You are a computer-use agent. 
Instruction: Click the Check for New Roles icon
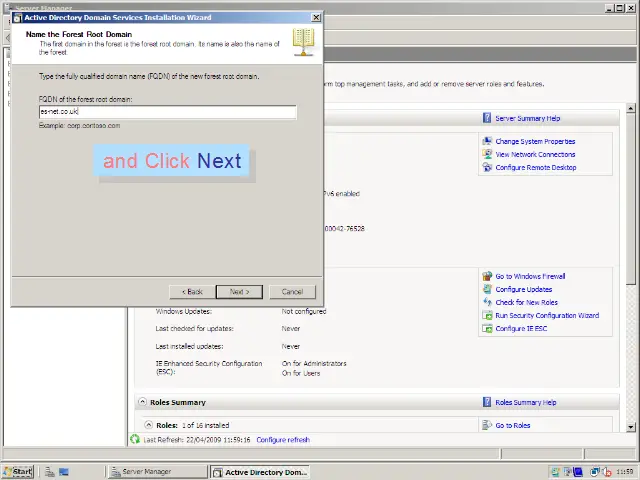(x=487, y=302)
